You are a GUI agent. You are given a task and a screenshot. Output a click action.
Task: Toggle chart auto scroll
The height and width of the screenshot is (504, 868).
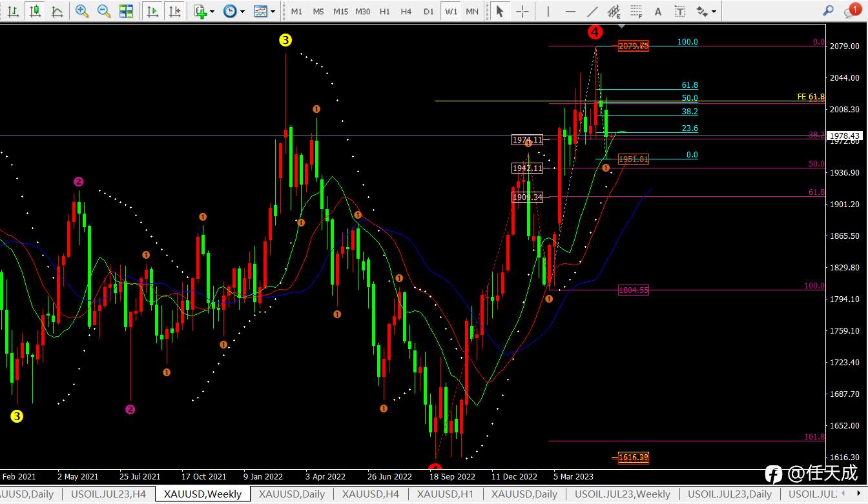[x=152, y=11]
